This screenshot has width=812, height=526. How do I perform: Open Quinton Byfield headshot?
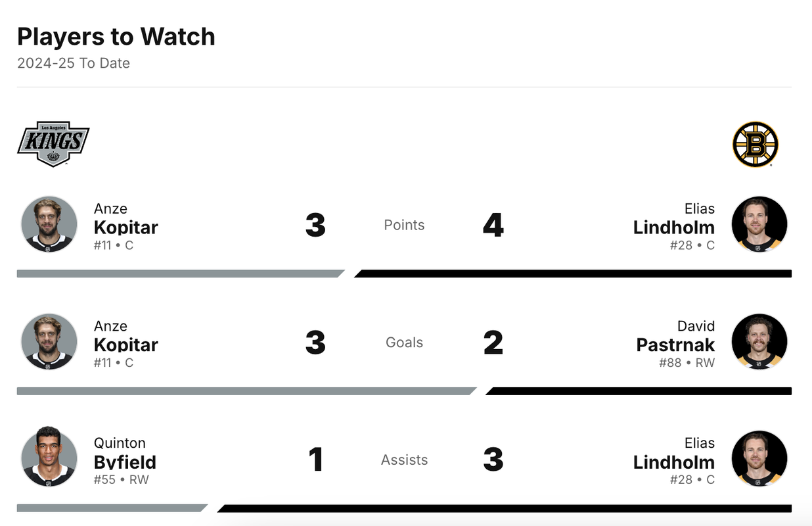[49, 459]
